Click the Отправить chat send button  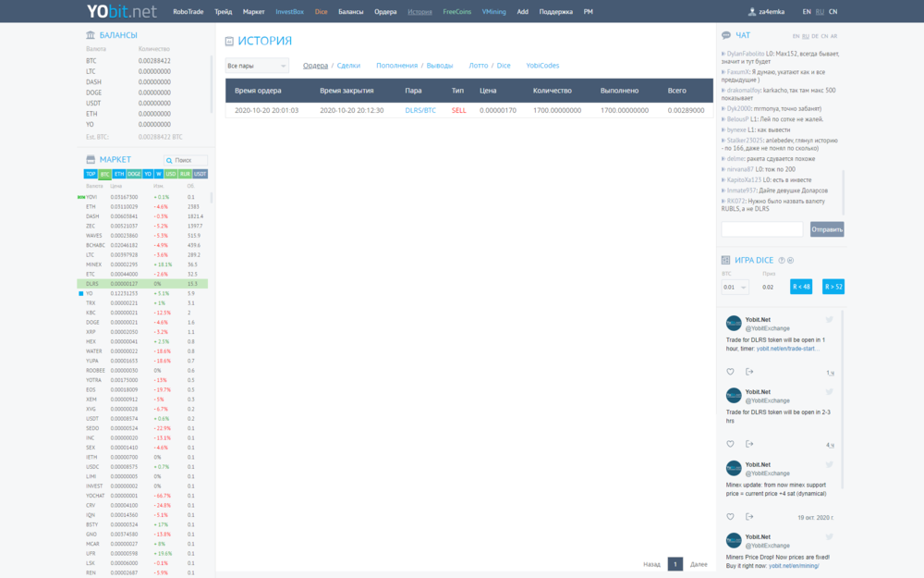point(827,229)
